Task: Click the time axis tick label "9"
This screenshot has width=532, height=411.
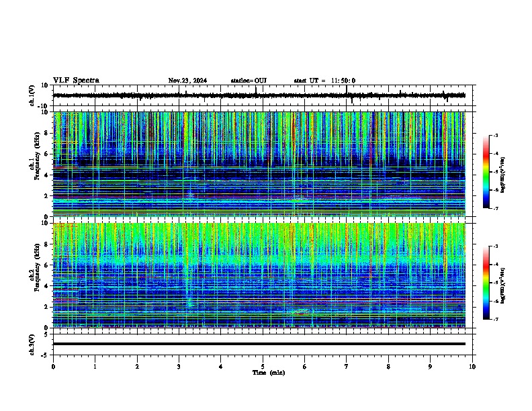Action: coord(430,367)
